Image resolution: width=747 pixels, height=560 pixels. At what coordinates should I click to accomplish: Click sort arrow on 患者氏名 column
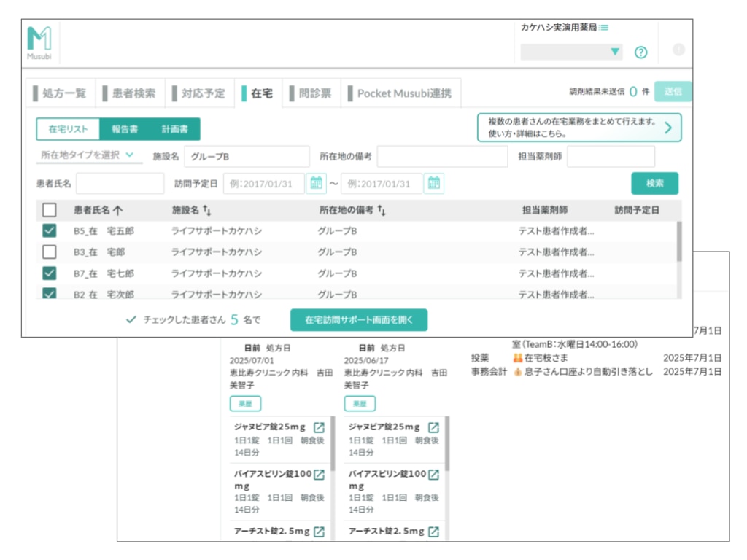point(118,211)
